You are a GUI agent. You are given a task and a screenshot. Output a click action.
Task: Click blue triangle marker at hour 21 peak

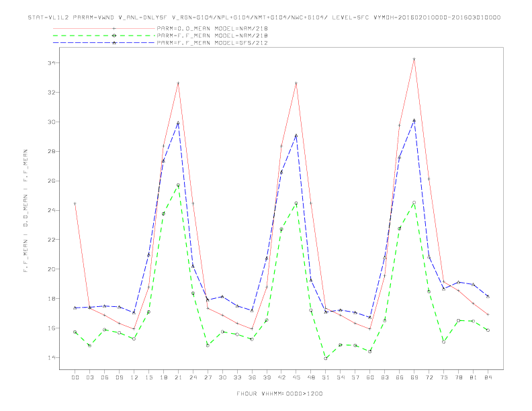click(x=178, y=123)
